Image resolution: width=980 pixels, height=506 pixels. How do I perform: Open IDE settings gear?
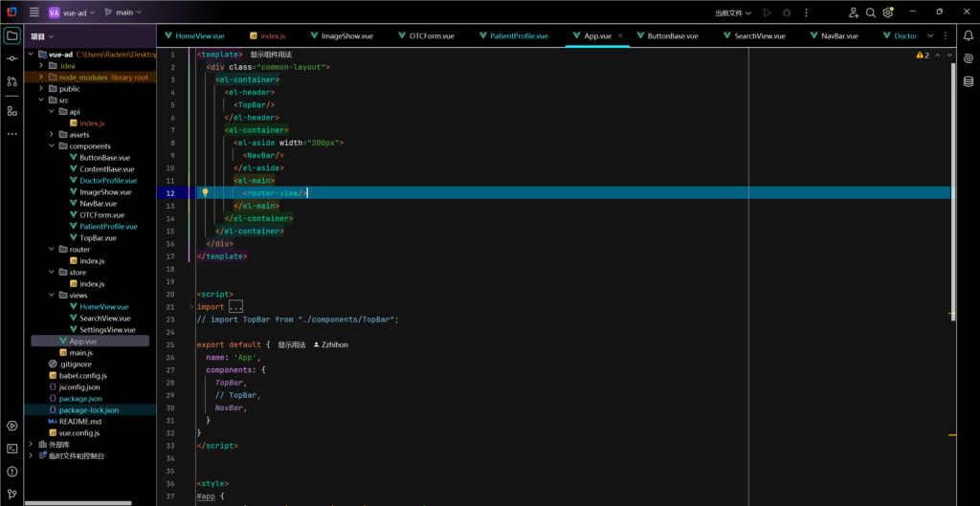[887, 12]
